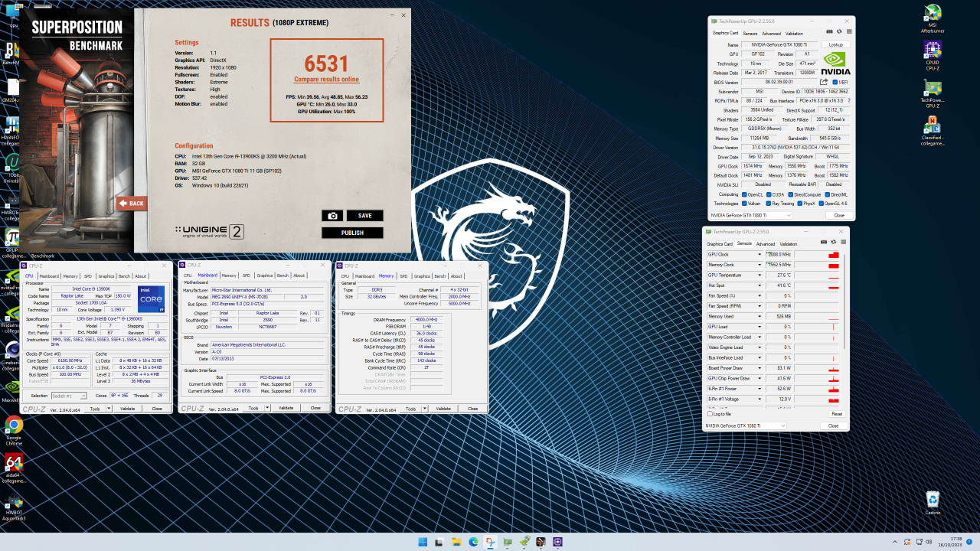Screen dimensions: 980x551
Task: Open the GPU-Z Graphics Card screenshot camera icon
Action: [830, 31]
